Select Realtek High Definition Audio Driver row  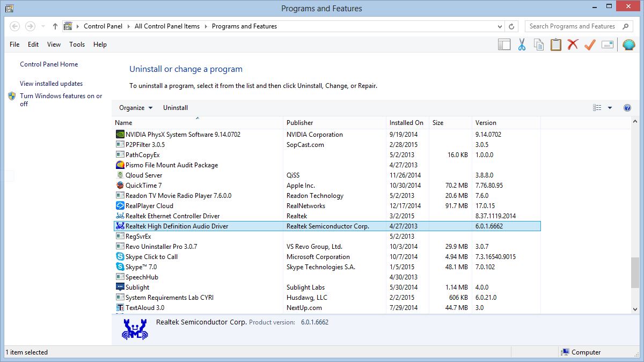pos(327,226)
